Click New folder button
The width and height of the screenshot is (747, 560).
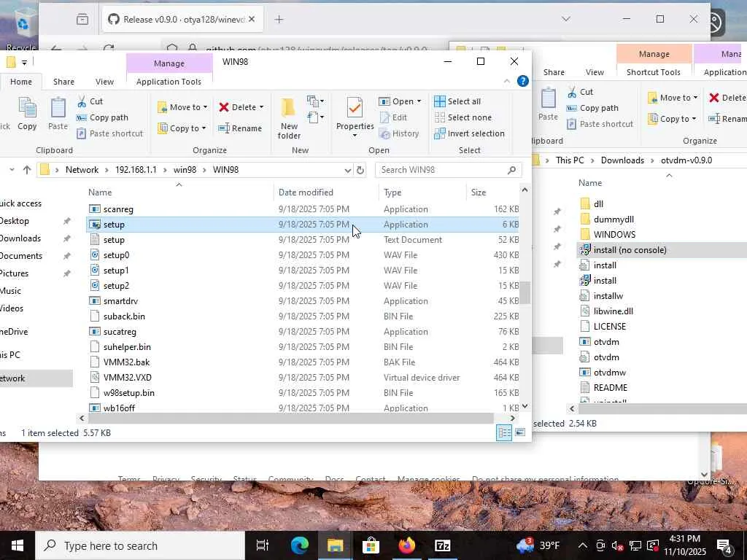click(x=289, y=119)
